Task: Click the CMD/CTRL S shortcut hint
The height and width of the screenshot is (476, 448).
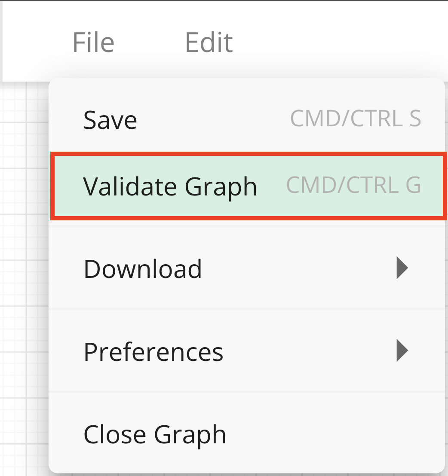Action: (x=356, y=119)
